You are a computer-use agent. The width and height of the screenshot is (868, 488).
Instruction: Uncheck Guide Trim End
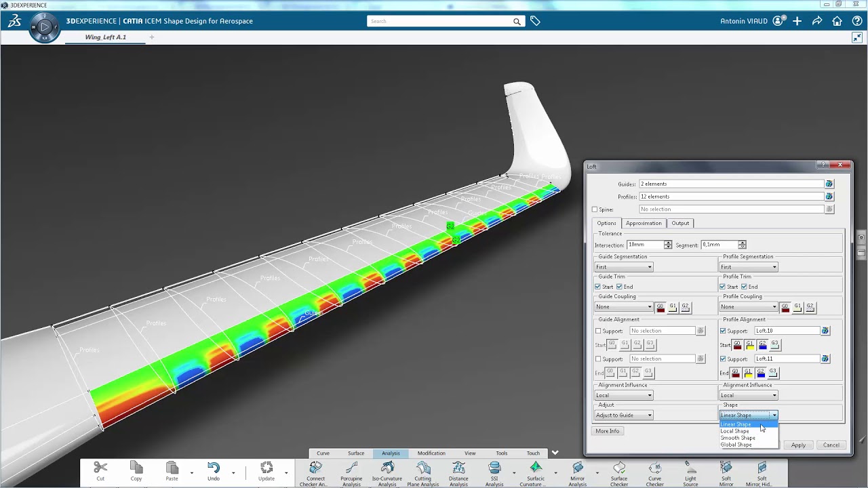click(x=619, y=287)
